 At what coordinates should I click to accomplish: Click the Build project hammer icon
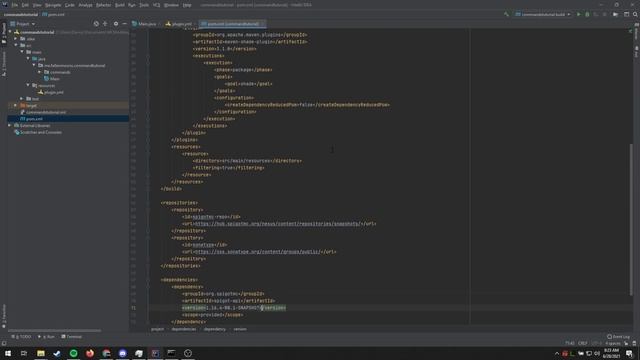pyautogui.click(x=506, y=14)
